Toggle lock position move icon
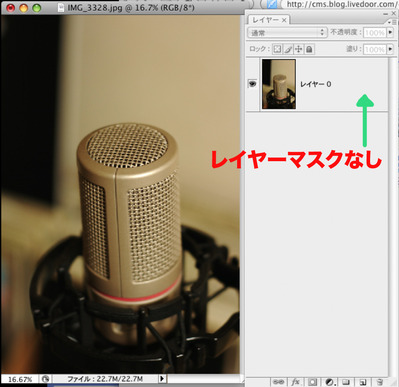 tap(299, 49)
